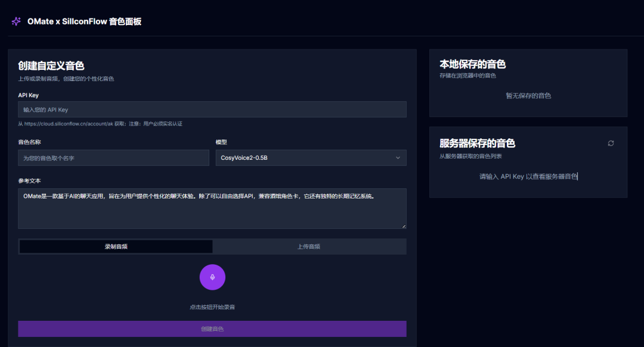Refresh the server-saved voices list
The height and width of the screenshot is (347, 644).
click(611, 143)
